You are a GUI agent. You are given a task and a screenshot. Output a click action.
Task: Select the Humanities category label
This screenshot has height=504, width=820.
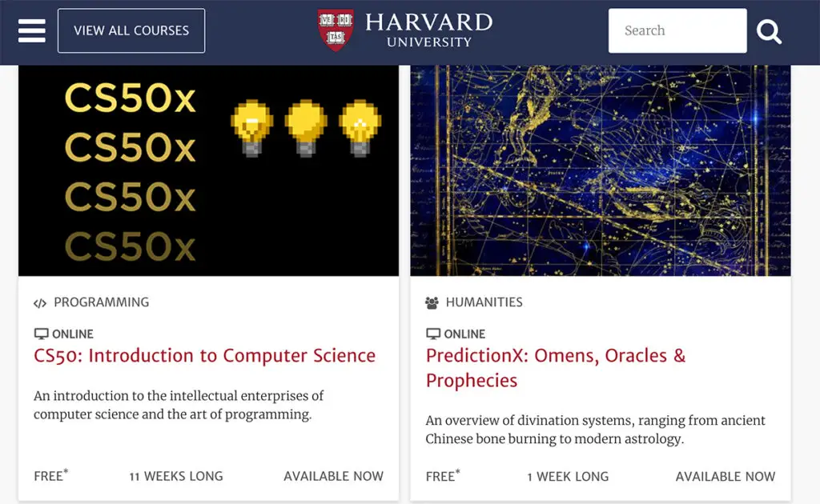[484, 302]
